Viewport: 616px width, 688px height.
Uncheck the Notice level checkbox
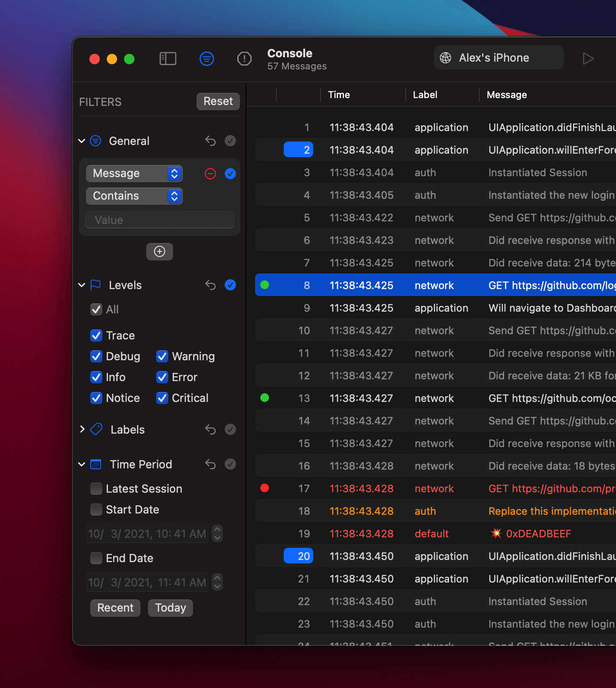point(96,398)
